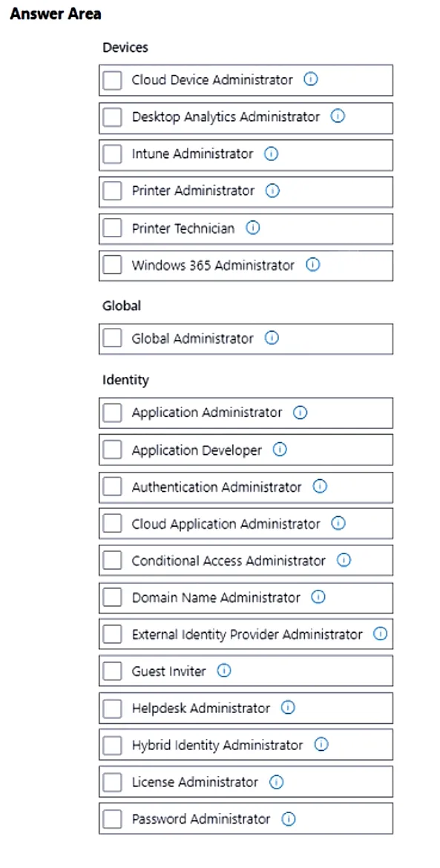Choose the Application Administrator role label
The height and width of the screenshot is (868, 440).
click(207, 413)
